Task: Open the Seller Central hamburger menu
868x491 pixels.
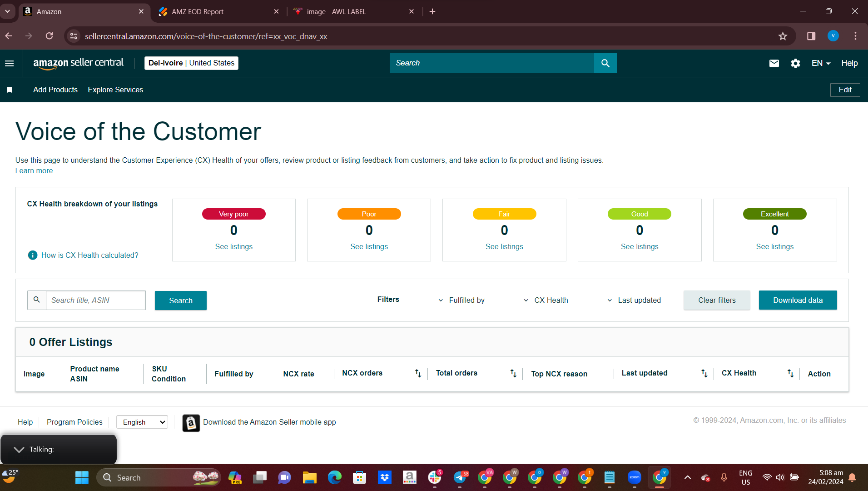Action: coord(10,63)
